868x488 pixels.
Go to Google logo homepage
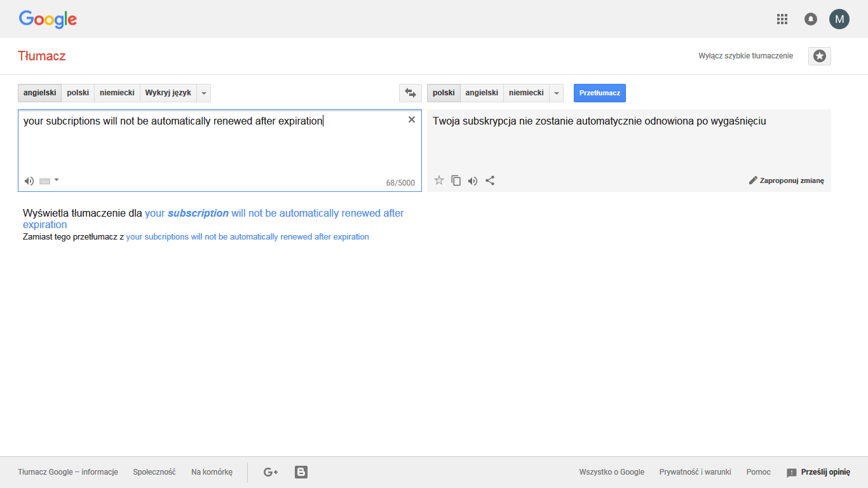click(x=48, y=19)
